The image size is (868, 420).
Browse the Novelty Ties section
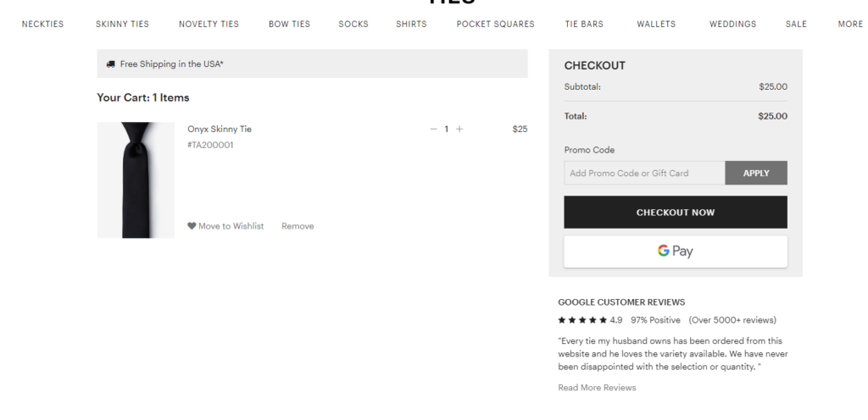tap(209, 25)
